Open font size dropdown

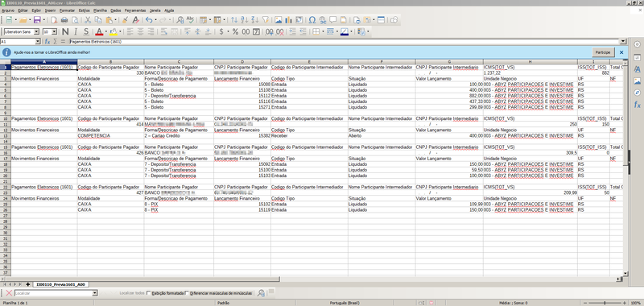(x=55, y=31)
